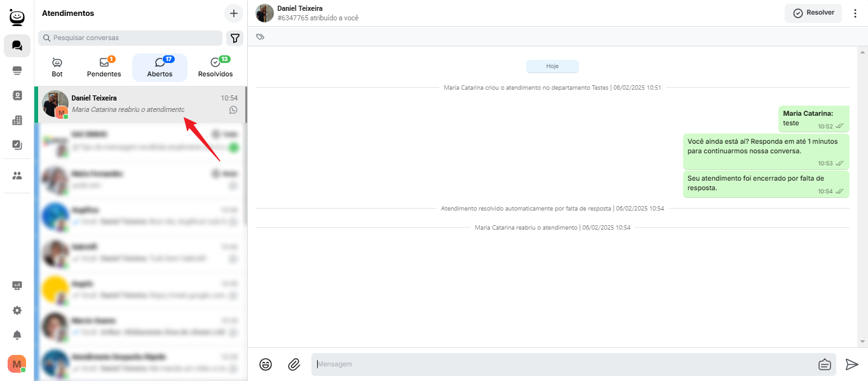Click the tag label icon below header
The image size is (868, 381).
(260, 37)
